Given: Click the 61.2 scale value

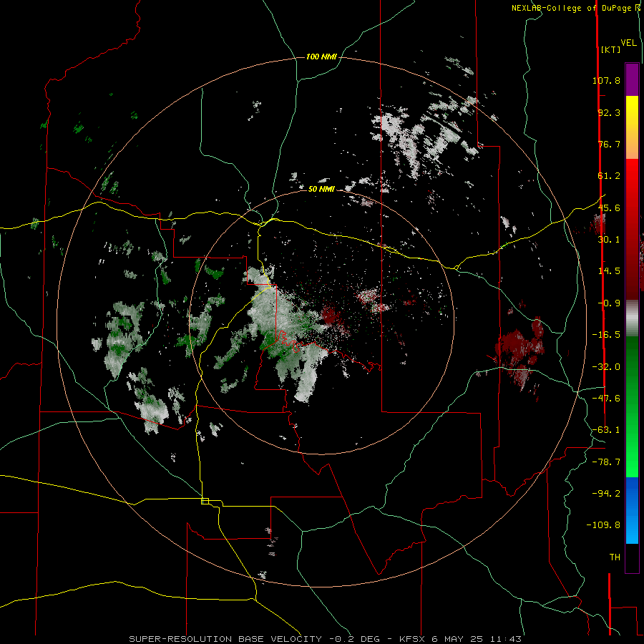Looking at the screenshot, I should click(x=609, y=176).
